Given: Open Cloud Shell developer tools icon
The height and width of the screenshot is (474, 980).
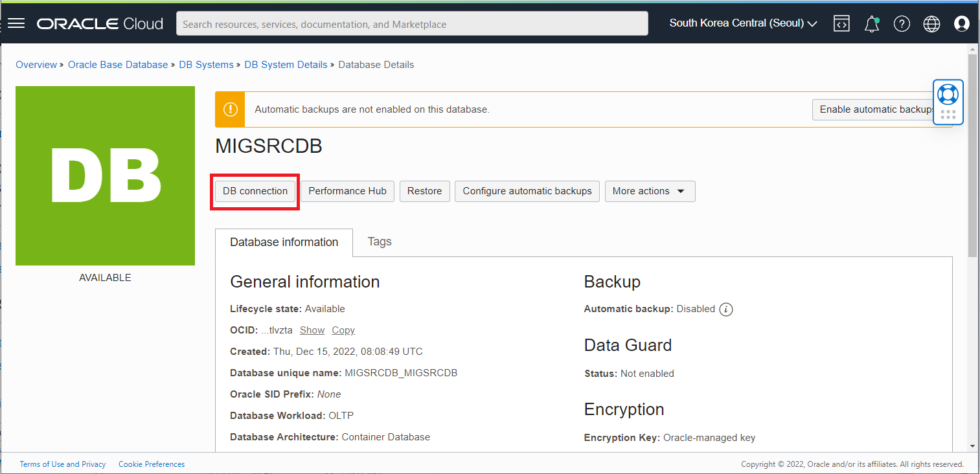Looking at the screenshot, I should pyautogui.click(x=841, y=24).
